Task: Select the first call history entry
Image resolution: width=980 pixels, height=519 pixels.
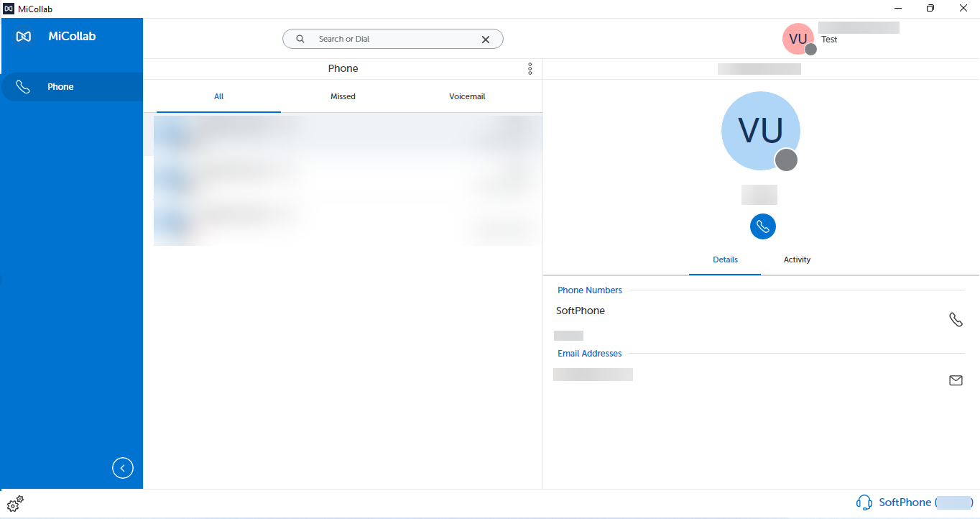Action: [x=348, y=136]
